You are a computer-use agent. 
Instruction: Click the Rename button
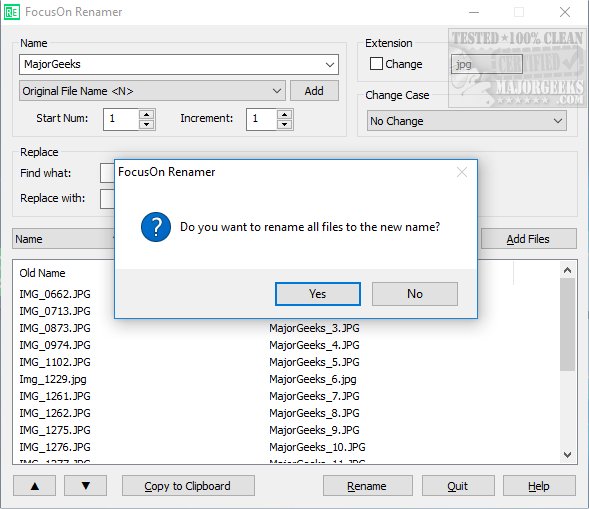click(x=367, y=486)
